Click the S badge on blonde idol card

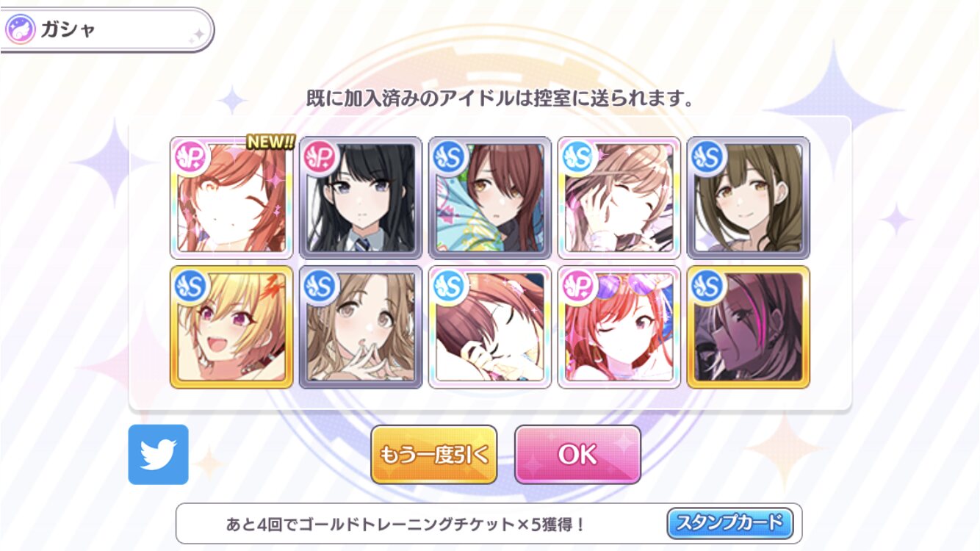click(192, 284)
